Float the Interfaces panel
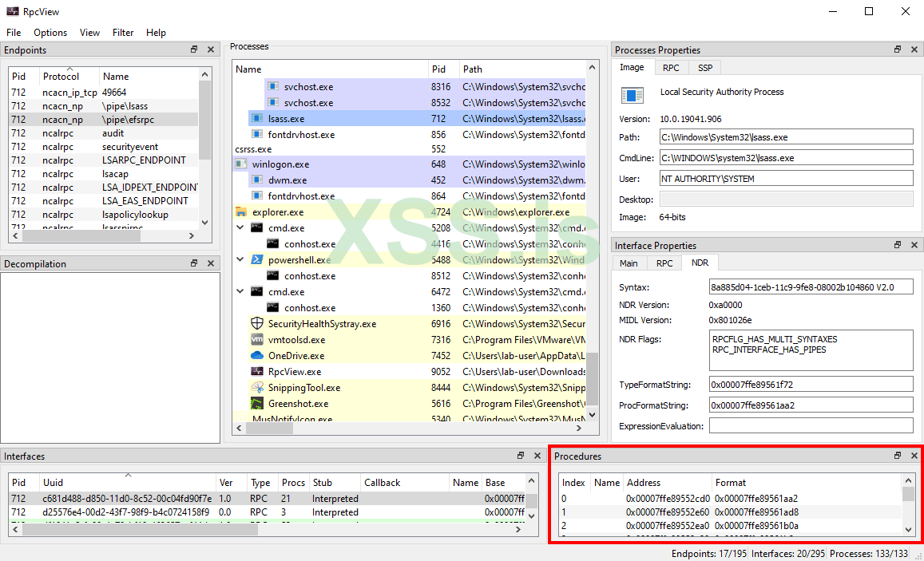 (x=521, y=456)
